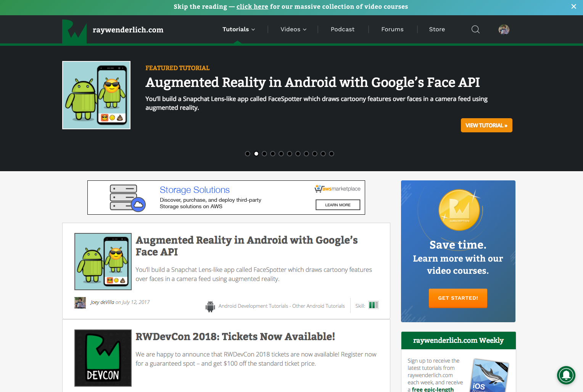
Task: Go to the Podcast page
Action: (x=343, y=29)
